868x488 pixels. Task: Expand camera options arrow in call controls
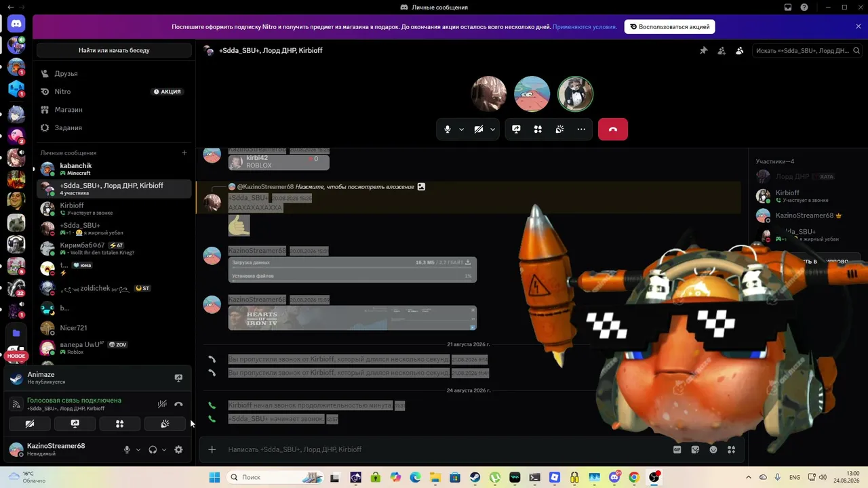[x=493, y=129]
